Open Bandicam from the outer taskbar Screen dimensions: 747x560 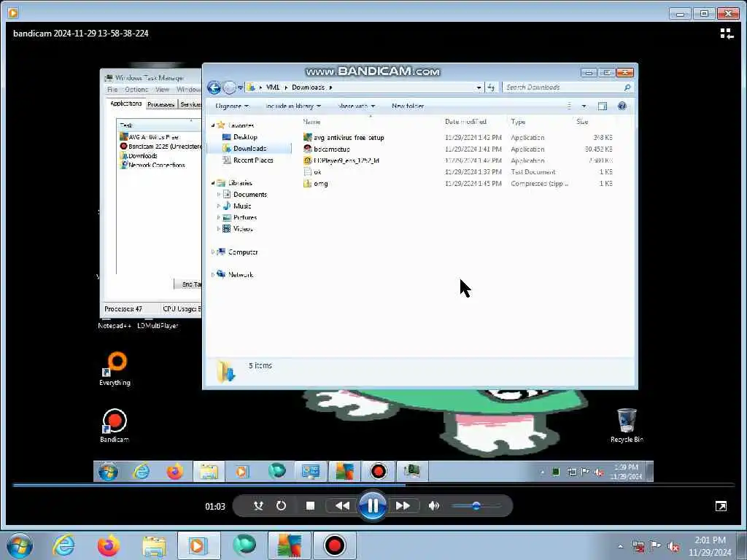pos(334,545)
